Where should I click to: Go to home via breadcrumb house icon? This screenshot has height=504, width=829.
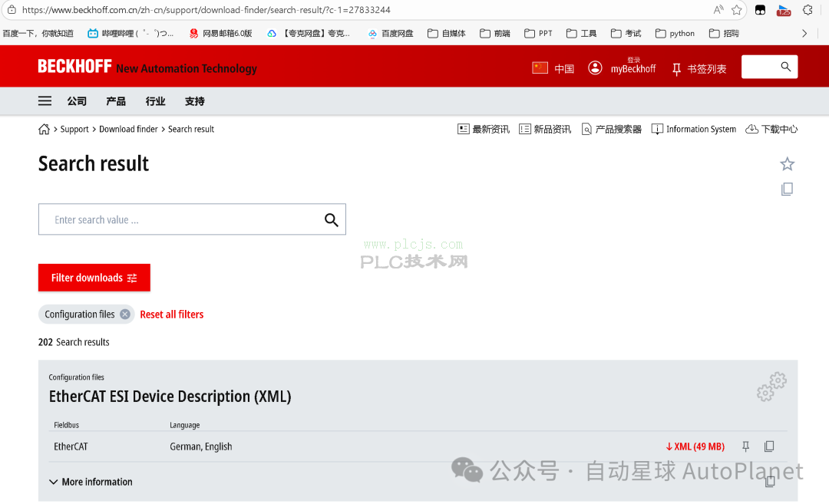[44, 129]
